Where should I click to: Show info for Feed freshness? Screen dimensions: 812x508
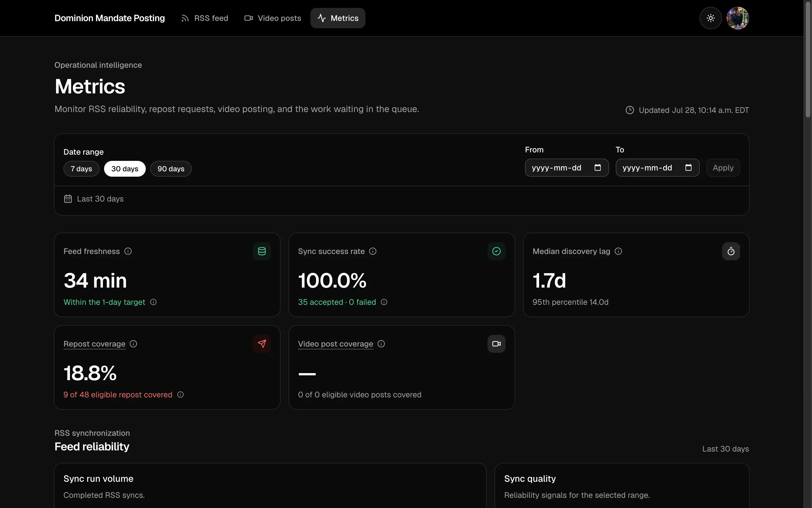click(x=128, y=251)
